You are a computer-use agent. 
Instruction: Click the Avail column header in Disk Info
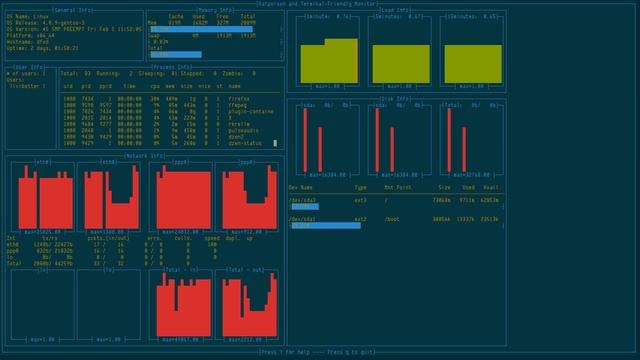(x=491, y=188)
